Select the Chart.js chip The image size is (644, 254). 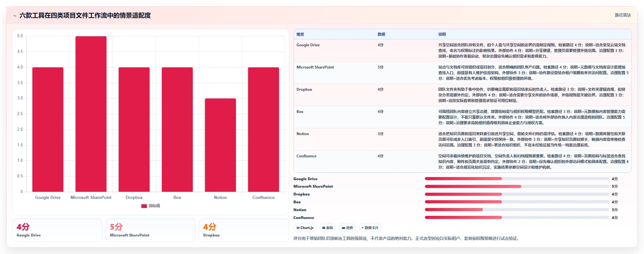(x=305, y=228)
